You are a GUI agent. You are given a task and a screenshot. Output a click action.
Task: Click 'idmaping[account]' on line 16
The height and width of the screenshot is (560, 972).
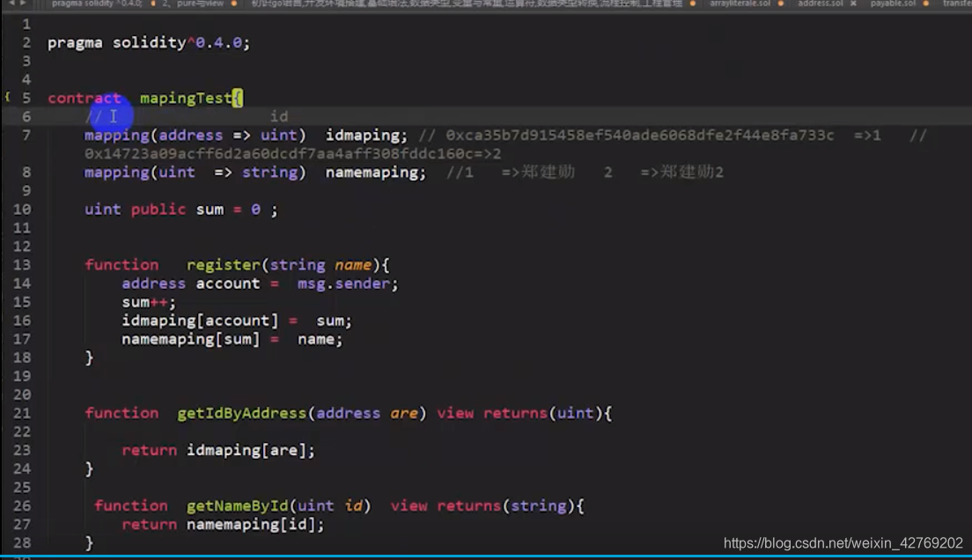[x=200, y=321]
